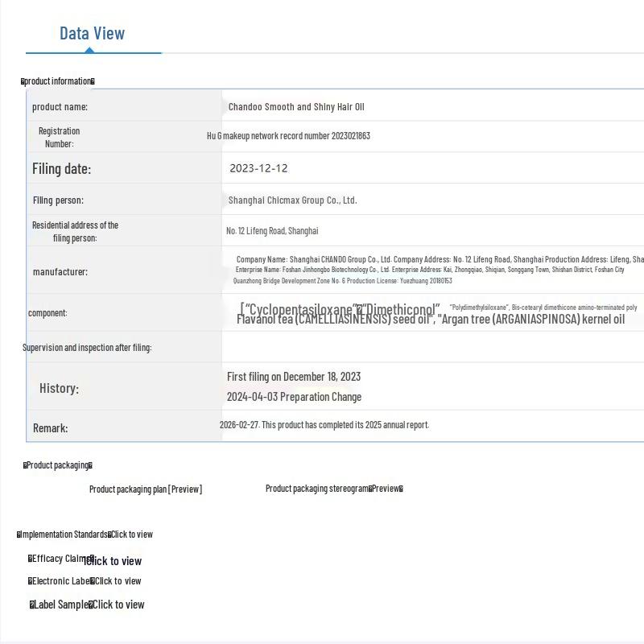Select the 'Enterprise Name: Foshan Jinhongbo Biotechnology' line
The image size is (644, 644).
click(x=430, y=270)
